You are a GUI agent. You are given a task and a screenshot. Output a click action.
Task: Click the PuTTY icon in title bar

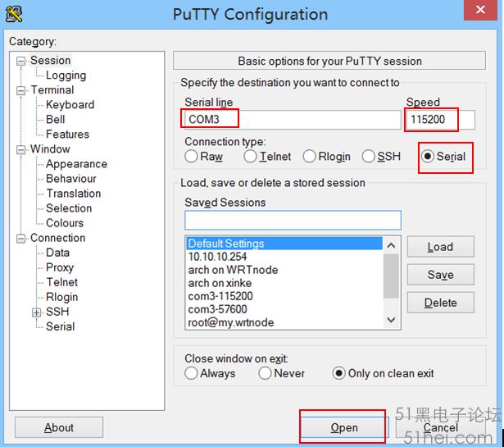coord(14,14)
